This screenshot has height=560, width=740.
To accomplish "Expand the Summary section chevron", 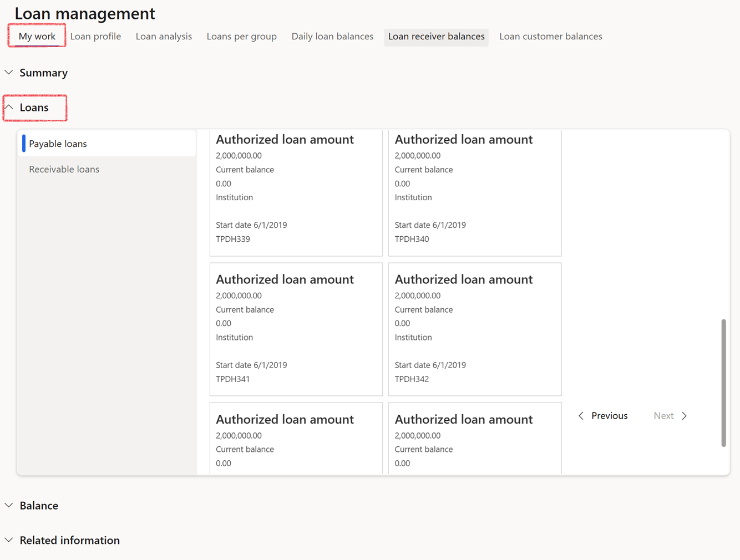I will (9, 73).
